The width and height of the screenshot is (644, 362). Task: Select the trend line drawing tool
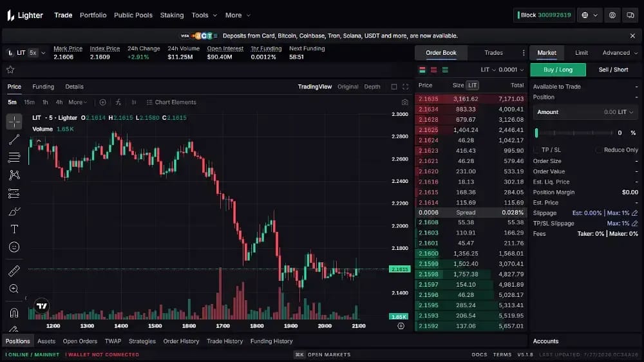point(14,140)
